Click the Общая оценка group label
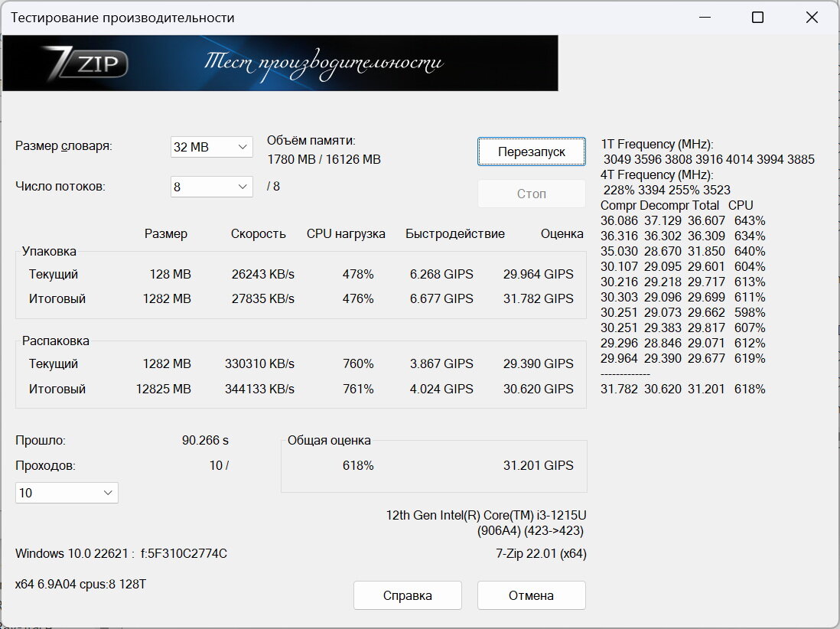 tap(329, 441)
